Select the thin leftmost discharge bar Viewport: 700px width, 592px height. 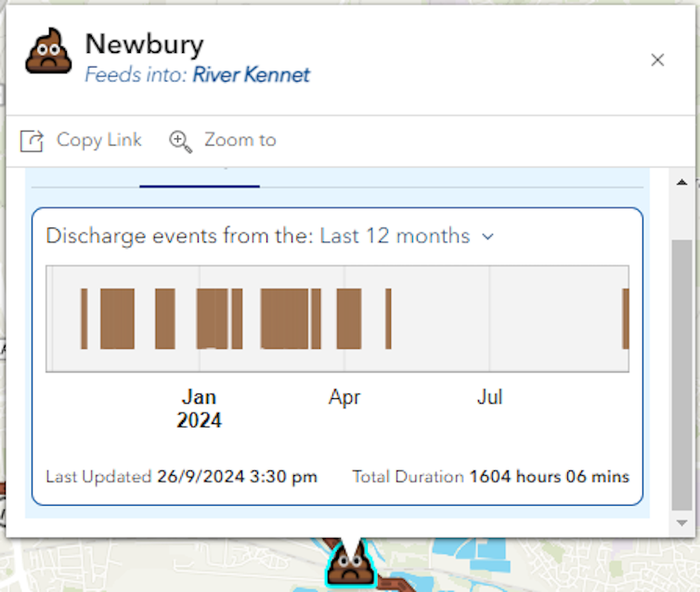(84, 318)
